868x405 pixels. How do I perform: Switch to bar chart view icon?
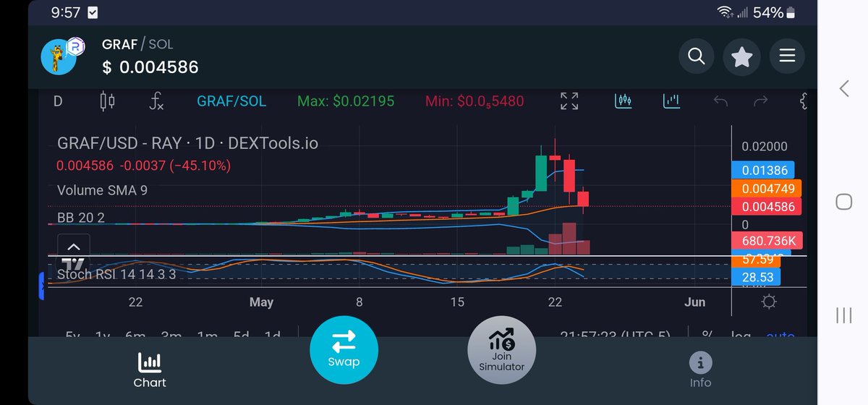tap(672, 101)
